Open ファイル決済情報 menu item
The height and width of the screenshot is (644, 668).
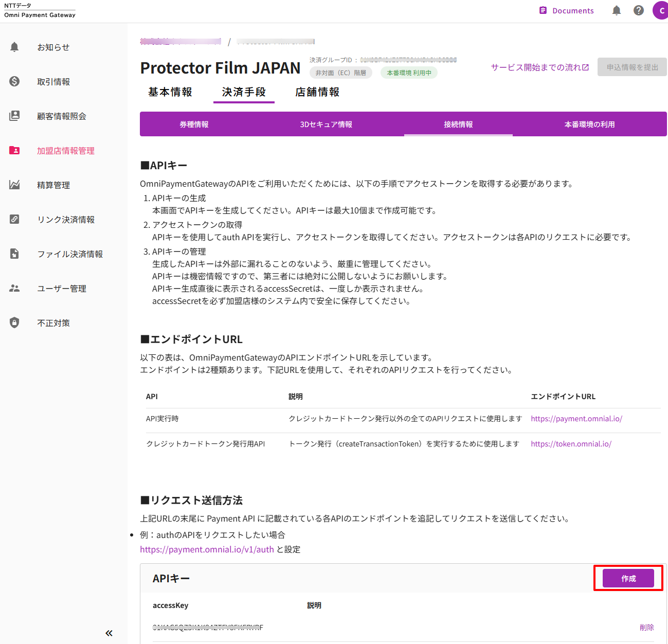pos(70,254)
